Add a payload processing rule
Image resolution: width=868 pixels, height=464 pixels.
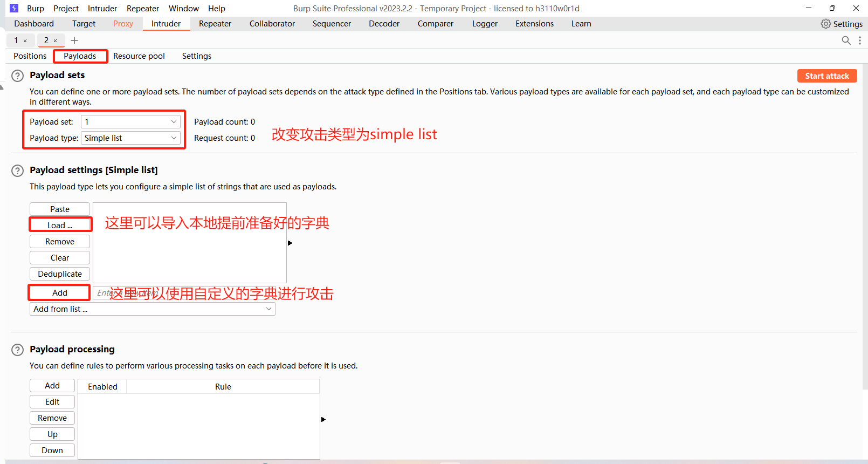click(x=52, y=386)
